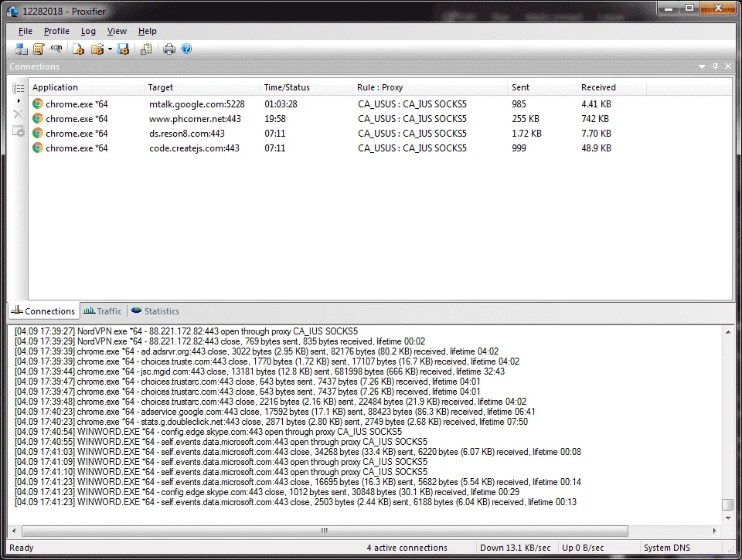This screenshot has width=742, height=560.
Task: Click log vertical scrollbar down arrow
Action: [x=728, y=518]
